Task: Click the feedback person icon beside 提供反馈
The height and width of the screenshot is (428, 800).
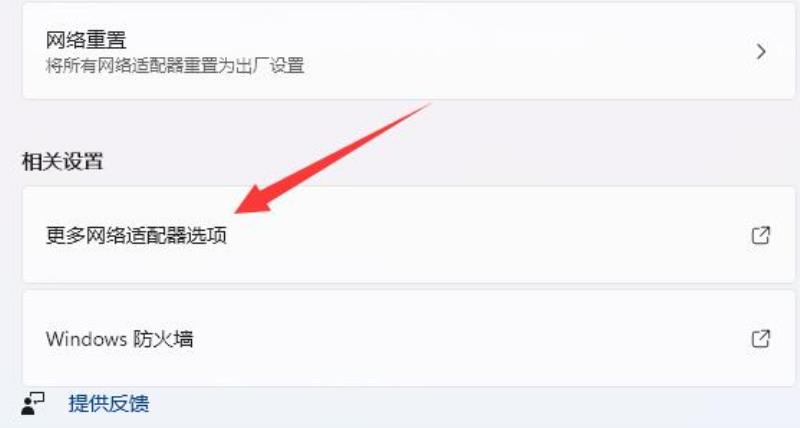Action: 33,404
